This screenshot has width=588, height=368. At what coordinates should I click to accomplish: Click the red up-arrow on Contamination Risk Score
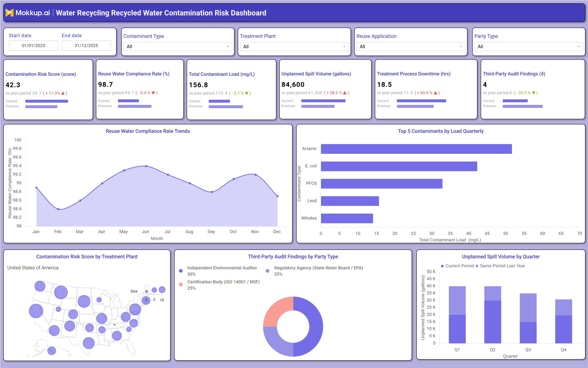(x=63, y=93)
